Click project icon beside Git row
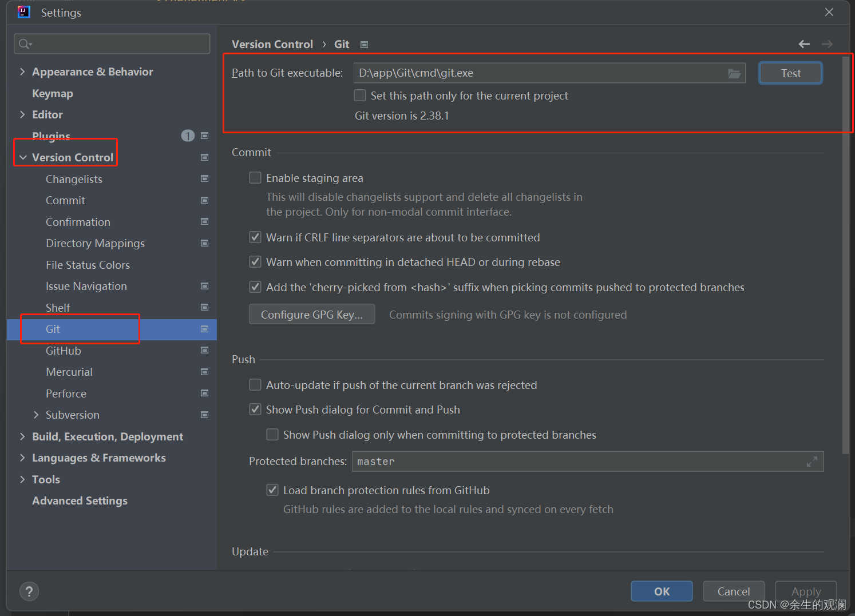855x616 pixels. pos(204,329)
